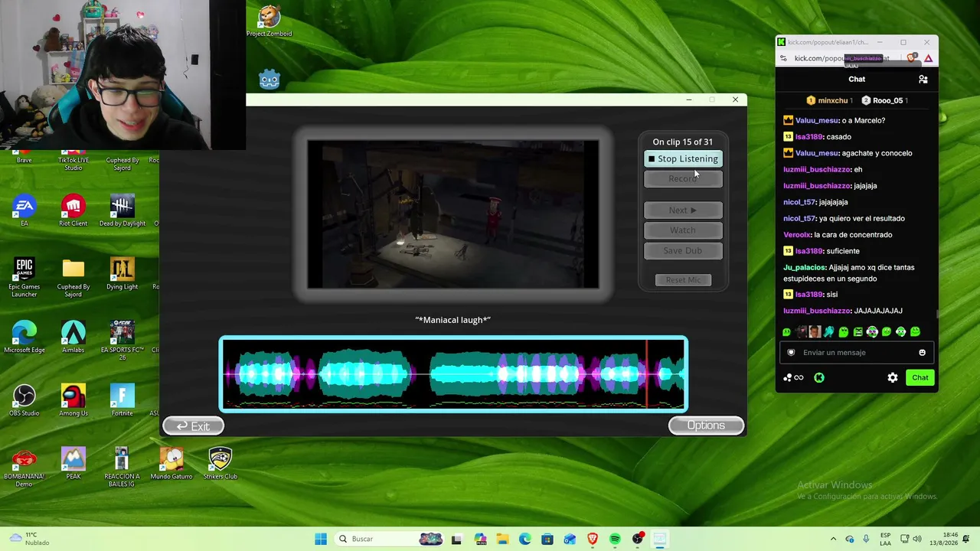The width and height of the screenshot is (980, 551).
Task: Click the red playhead in the waveform
Action: click(647, 374)
